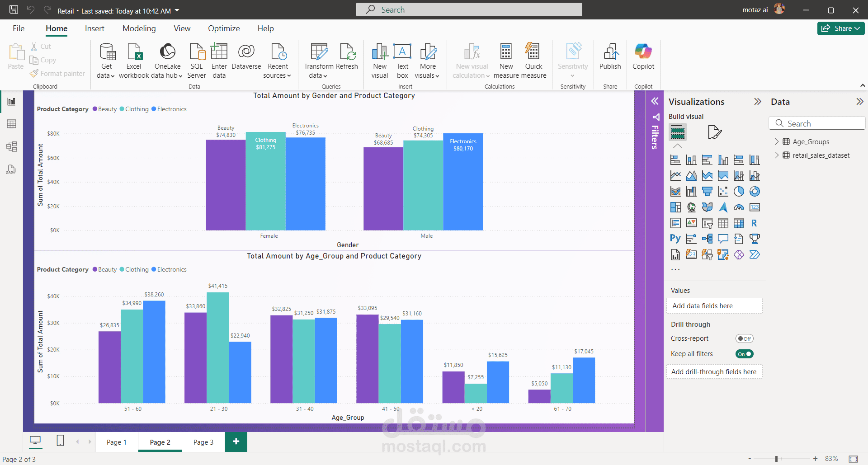868x465 pixels.
Task: Click the Share button
Action: tap(841, 28)
